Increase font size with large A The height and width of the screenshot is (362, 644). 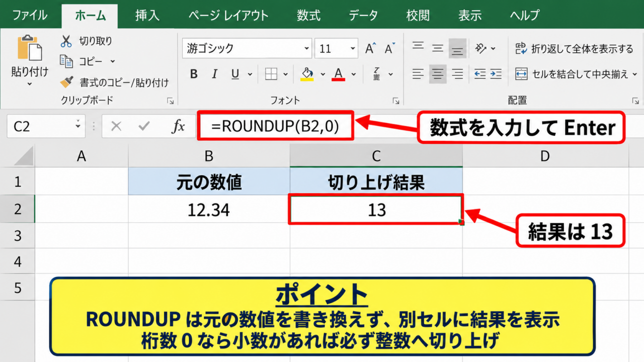pyautogui.click(x=370, y=49)
